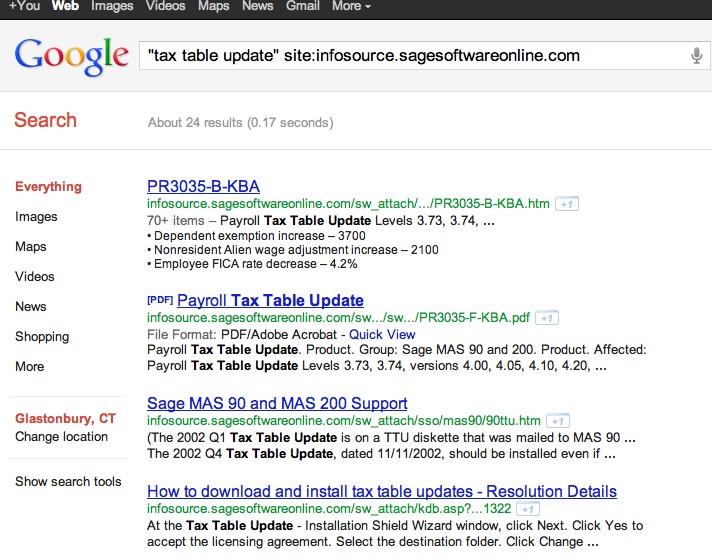Filter results by News in sidebar

pyautogui.click(x=30, y=307)
